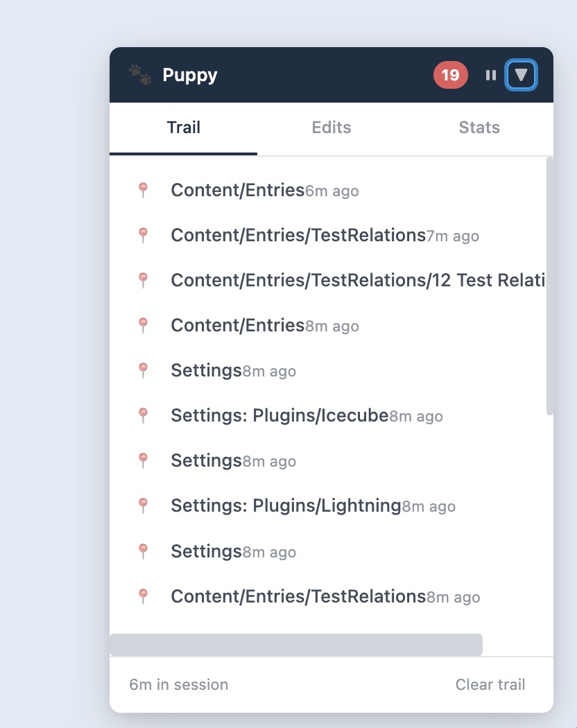The width and height of the screenshot is (577, 728).
Task: Click pin icon on Content/Entries 8m ago
Action: [x=143, y=325]
